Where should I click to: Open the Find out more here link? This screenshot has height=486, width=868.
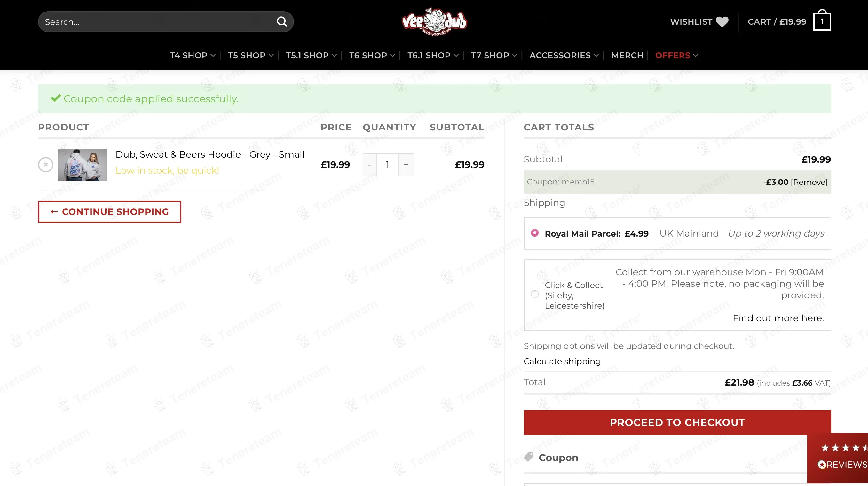click(x=778, y=318)
